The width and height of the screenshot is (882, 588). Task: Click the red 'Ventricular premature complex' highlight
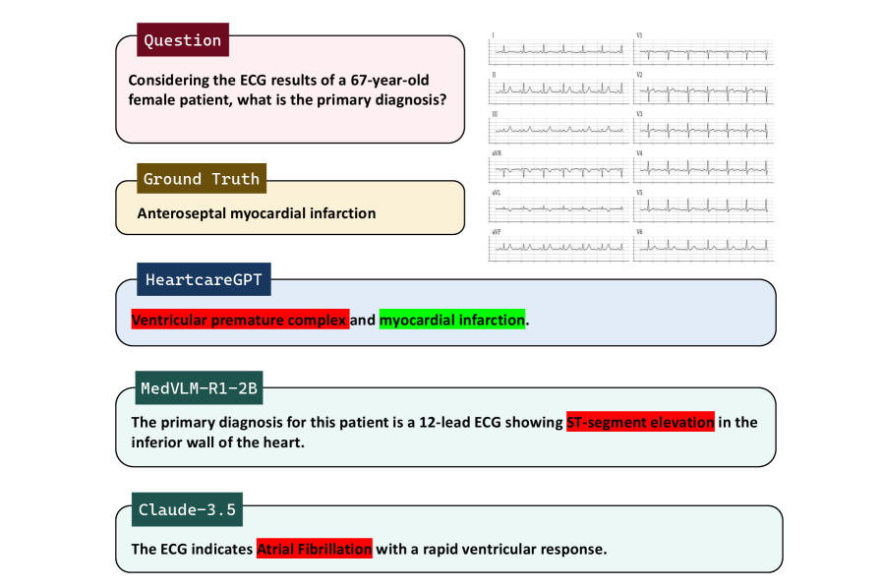[x=240, y=321]
